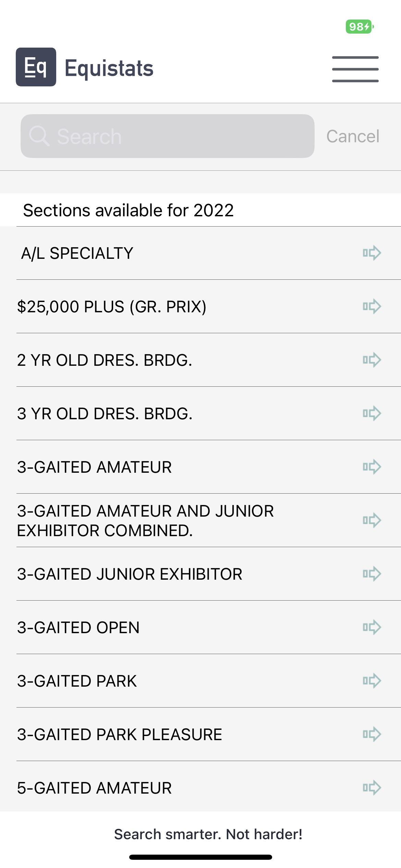Tap arrow icon for 2 YR OLD DRES. BRDG.
Viewport: 401px width, 868px height.
(372, 360)
